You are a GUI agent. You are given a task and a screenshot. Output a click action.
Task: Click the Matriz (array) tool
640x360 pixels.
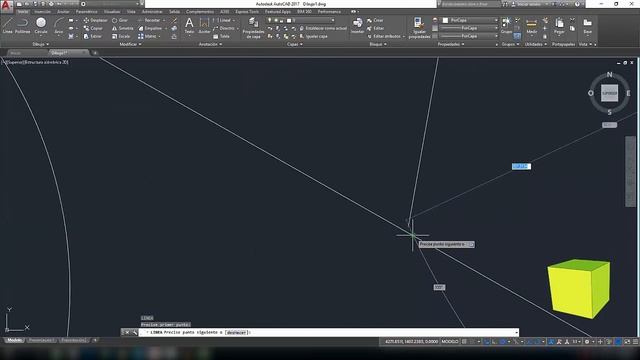click(148, 36)
